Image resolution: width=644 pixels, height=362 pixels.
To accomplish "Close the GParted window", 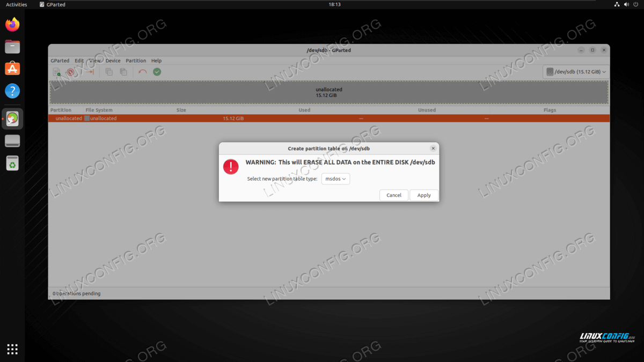I will (604, 50).
